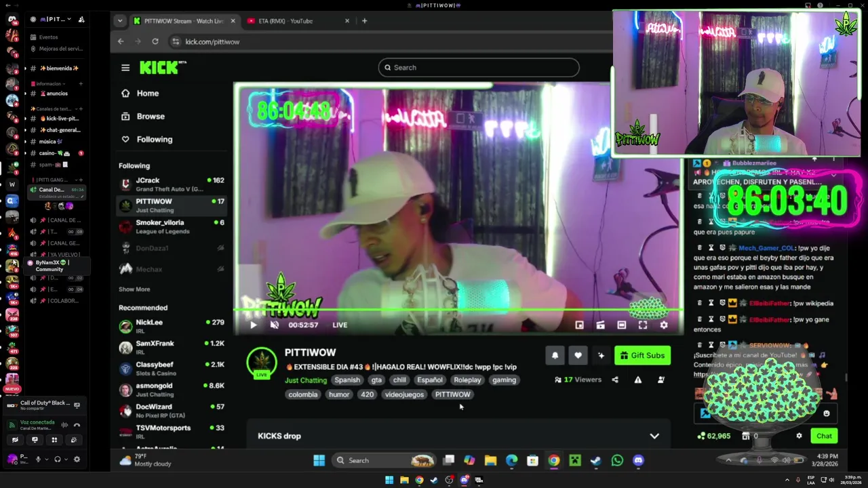Open Discord soundboard button

74,439
